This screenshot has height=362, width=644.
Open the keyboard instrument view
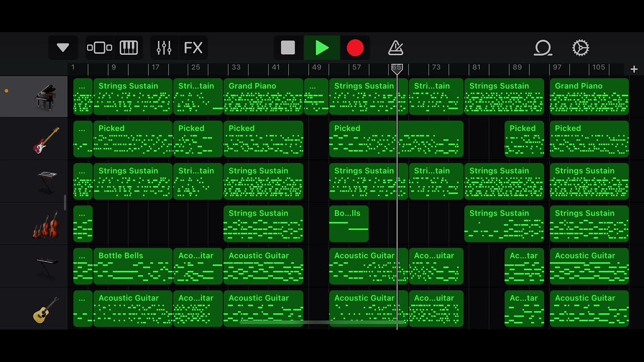[x=129, y=48]
